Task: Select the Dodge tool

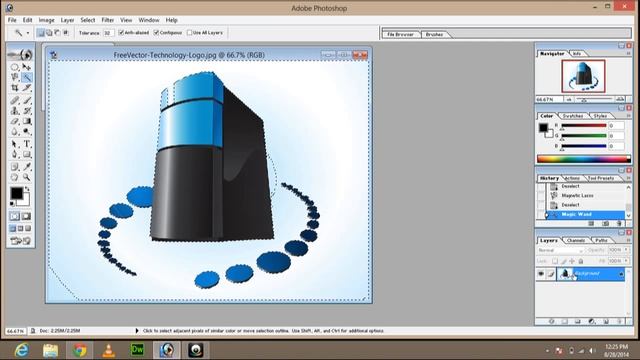Action: [27, 131]
